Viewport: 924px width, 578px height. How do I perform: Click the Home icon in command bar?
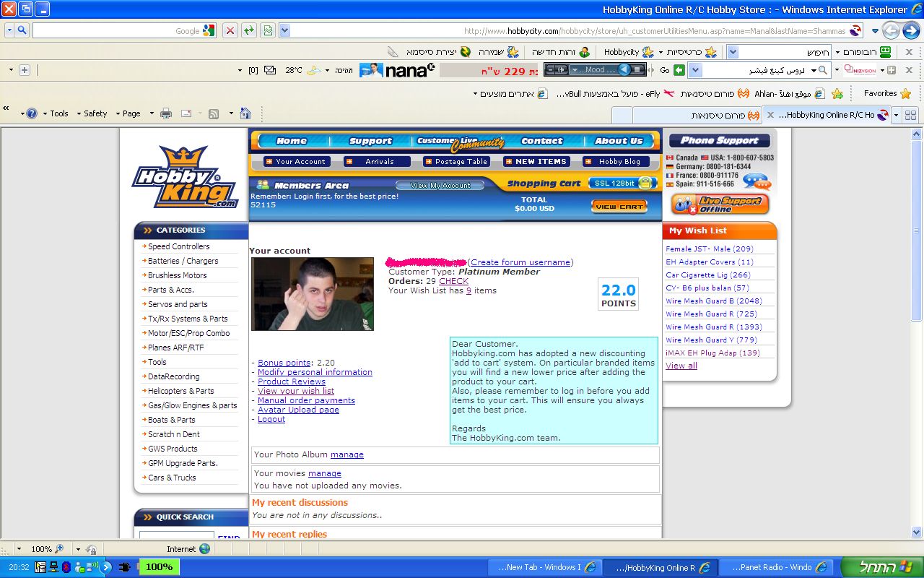[245, 113]
